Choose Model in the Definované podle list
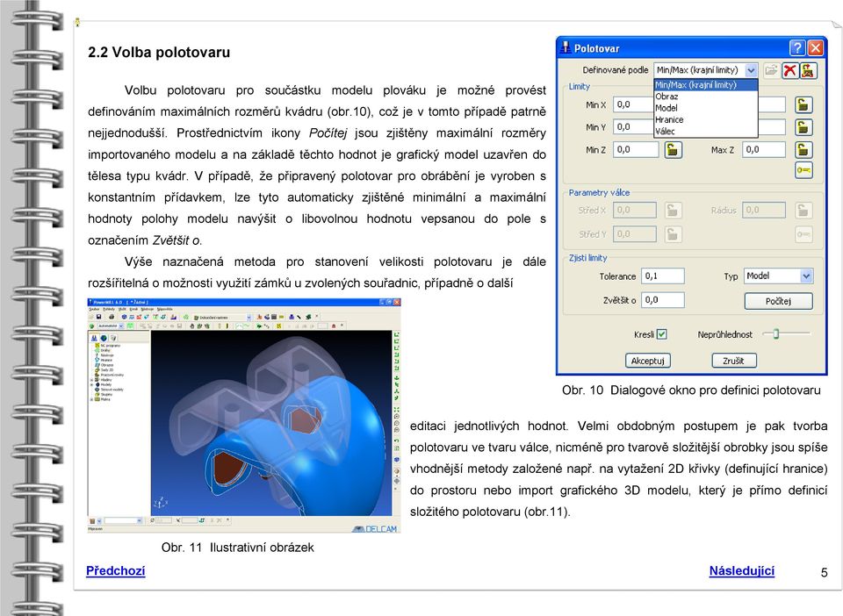 point(706,108)
